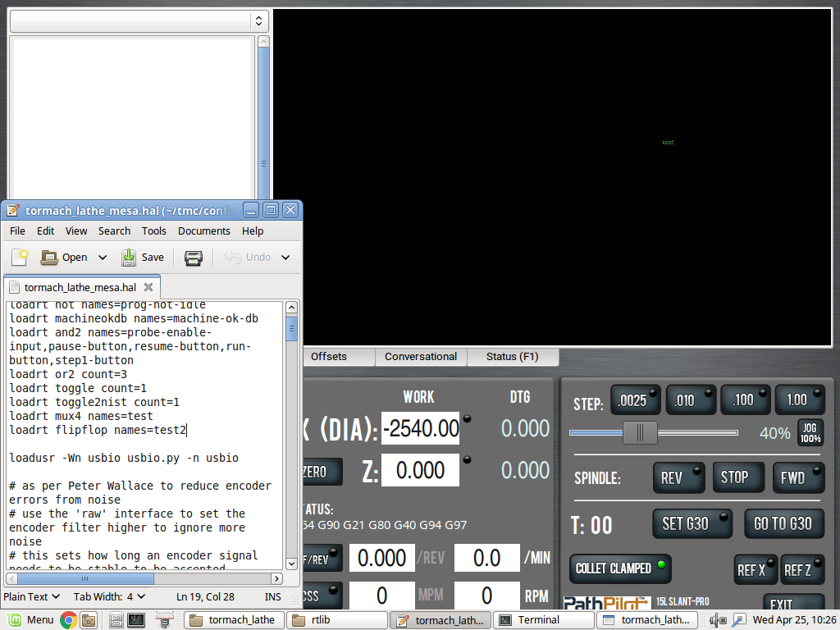Click the feed per MIN value field
This screenshot has height=630, width=840.
(x=487, y=558)
